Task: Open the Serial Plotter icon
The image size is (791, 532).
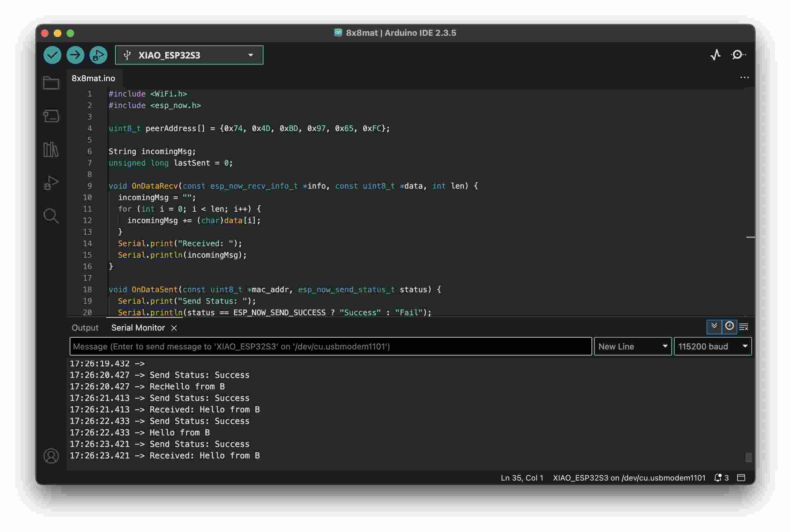Action: (716, 55)
